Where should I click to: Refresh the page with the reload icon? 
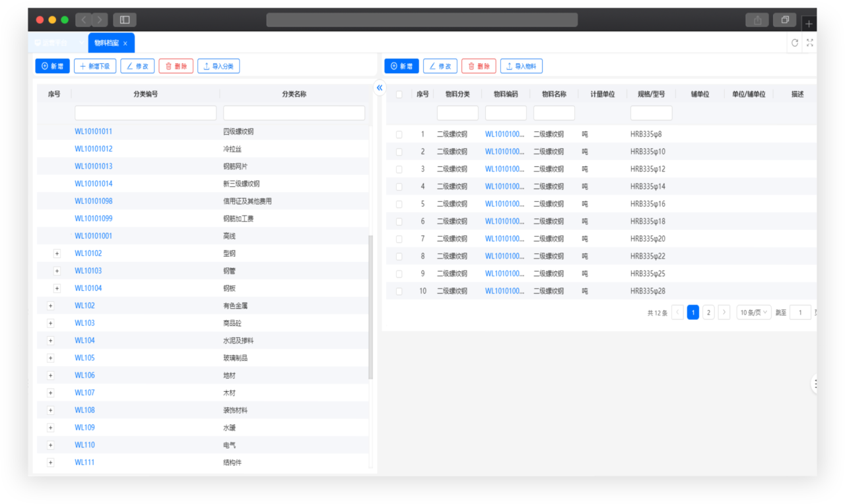[x=795, y=43]
